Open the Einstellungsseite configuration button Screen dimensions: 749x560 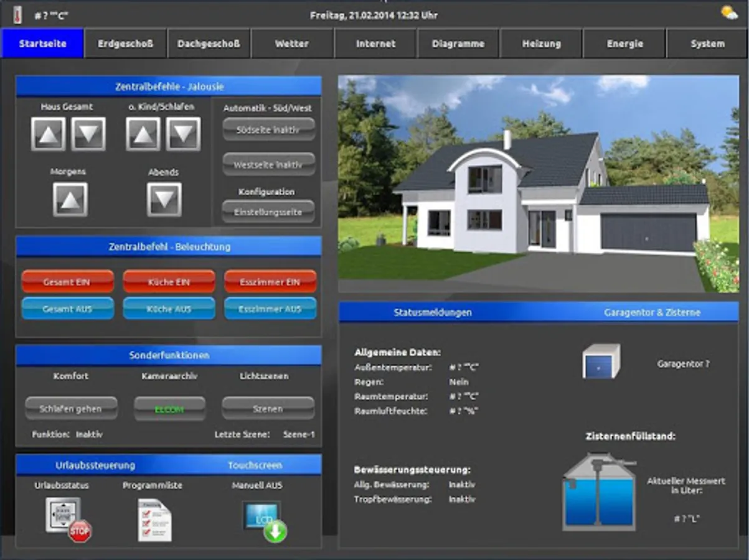point(268,212)
